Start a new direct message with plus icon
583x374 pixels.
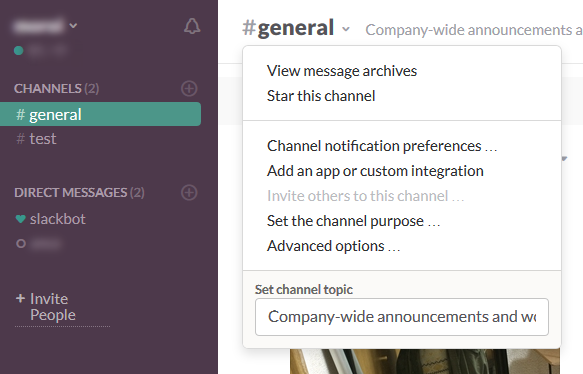click(189, 193)
